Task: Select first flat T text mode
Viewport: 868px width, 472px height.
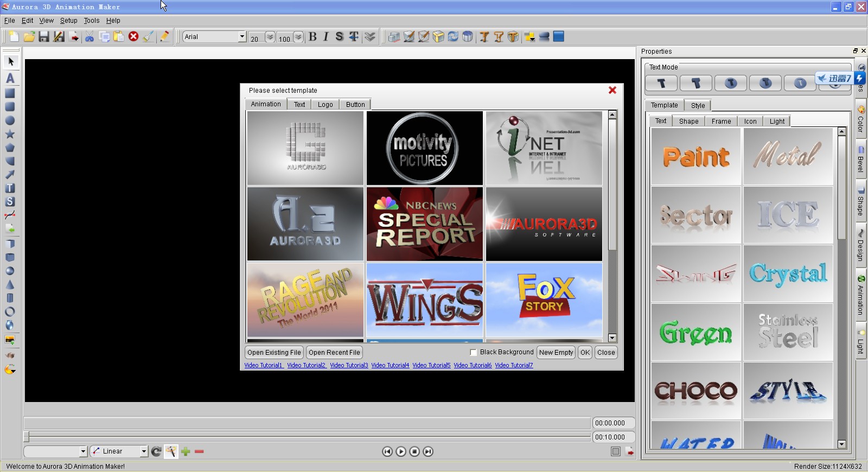Action: (x=661, y=83)
